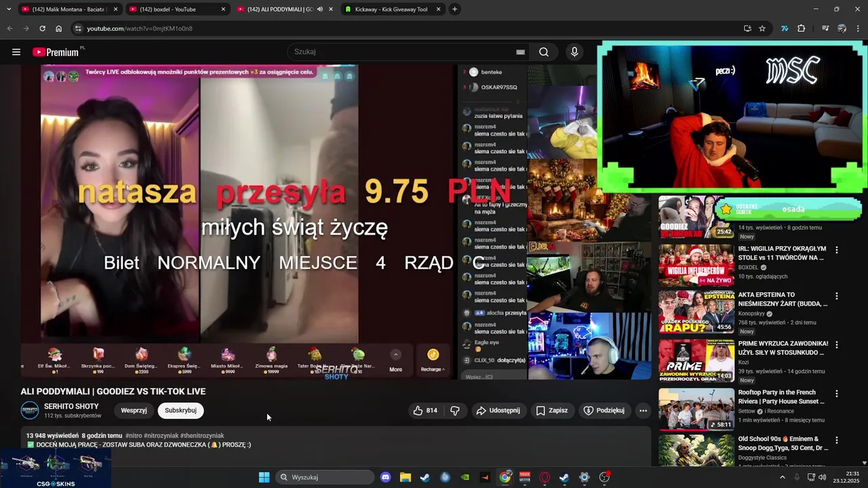The height and width of the screenshot is (488, 868).
Task: Dislike the video
Action: coord(455,410)
